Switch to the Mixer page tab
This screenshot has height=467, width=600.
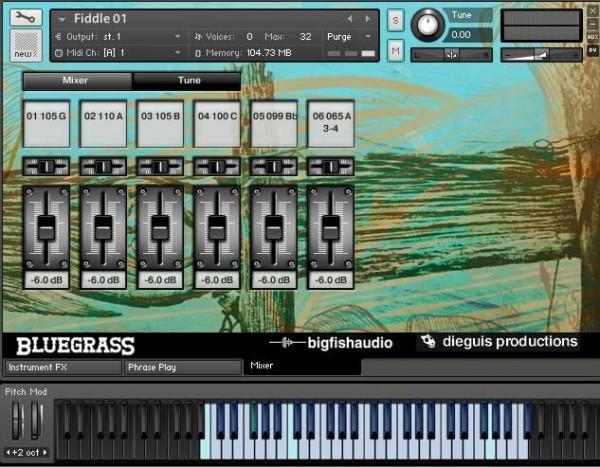click(x=78, y=81)
